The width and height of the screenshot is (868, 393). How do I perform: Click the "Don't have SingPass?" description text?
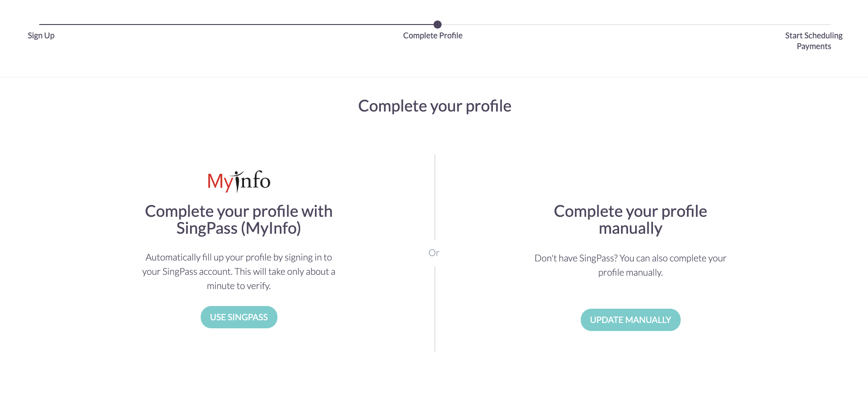630,265
